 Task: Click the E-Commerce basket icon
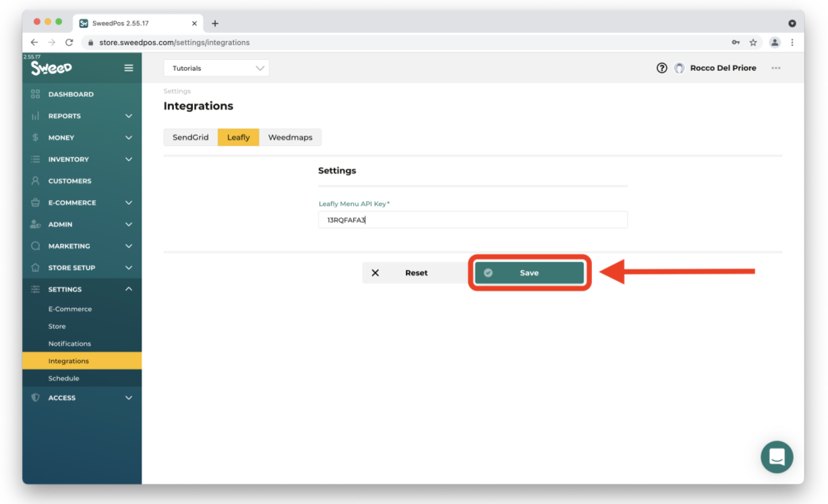click(x=36, y=203)
